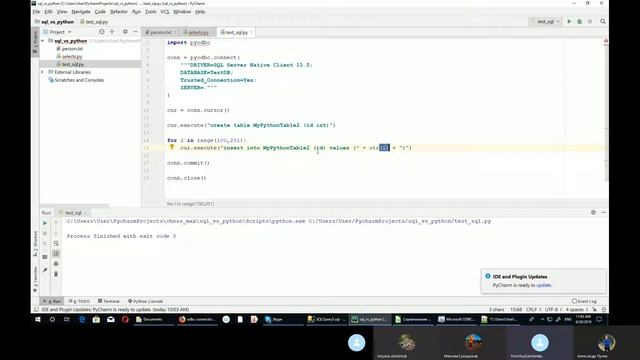Change UTF-8 file encoding in status bar
The height and width of the screenshot is (360, 640).
pyautogui.click(x=553, y=310)
